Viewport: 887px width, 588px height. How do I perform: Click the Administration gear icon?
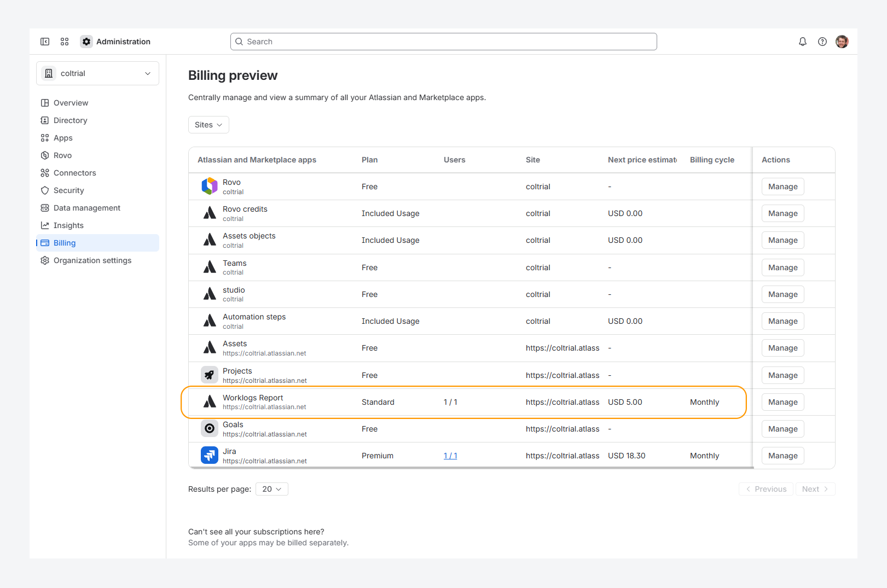click(x=86, y=42)
